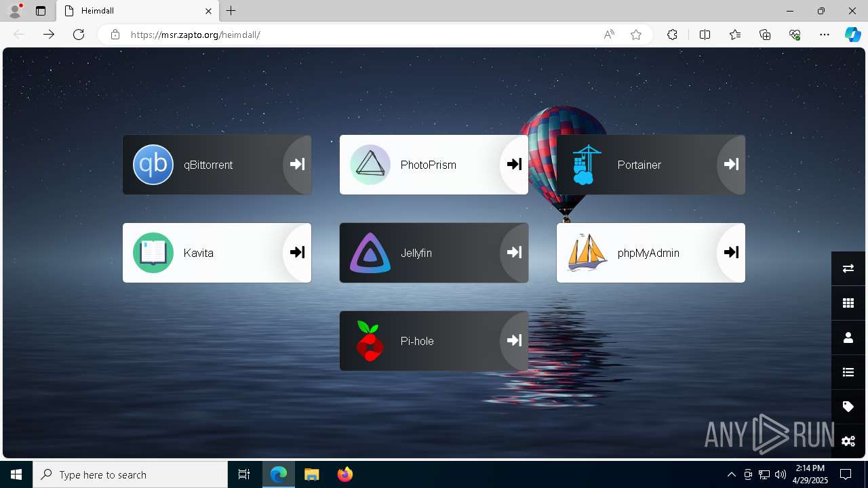Open the Windows Start menu
The width and height of the screenshot is (868, 488).
pos(16,474)
